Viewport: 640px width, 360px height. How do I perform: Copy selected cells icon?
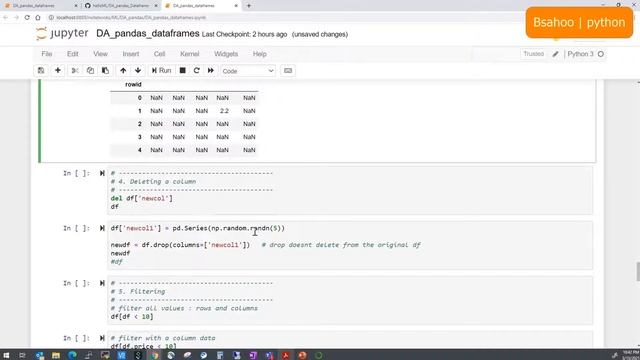tap(90, 71)
